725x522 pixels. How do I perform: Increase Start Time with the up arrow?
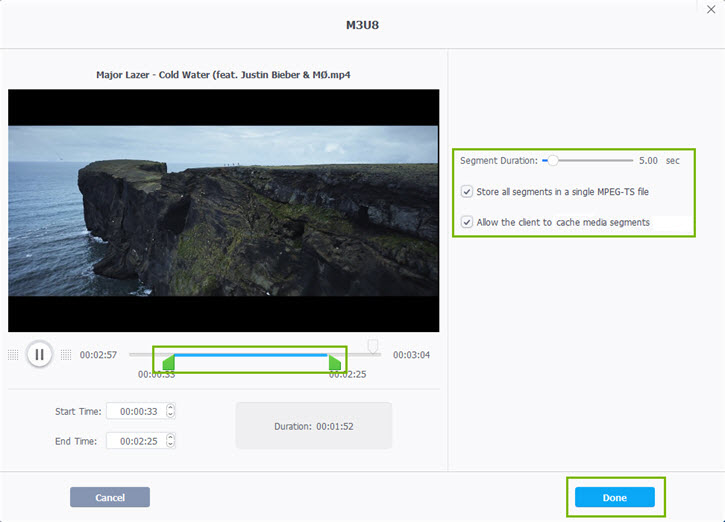click(x=171, y=407)
